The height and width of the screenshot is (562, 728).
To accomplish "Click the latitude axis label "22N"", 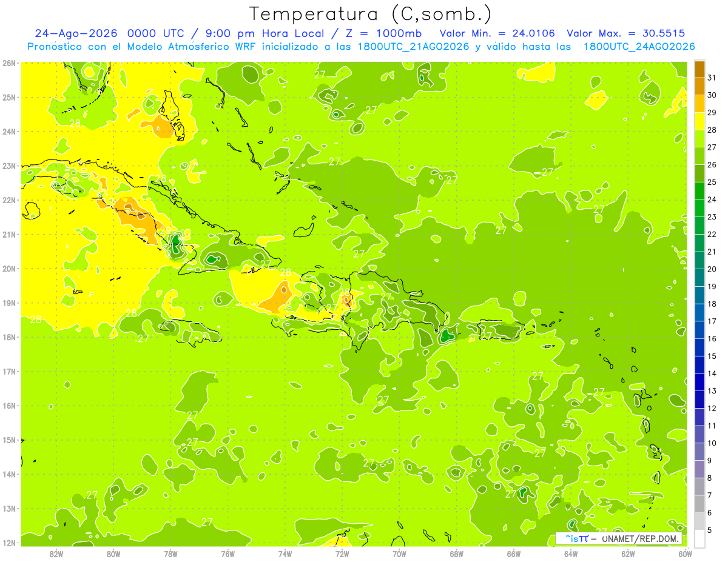I will (8, 200).
